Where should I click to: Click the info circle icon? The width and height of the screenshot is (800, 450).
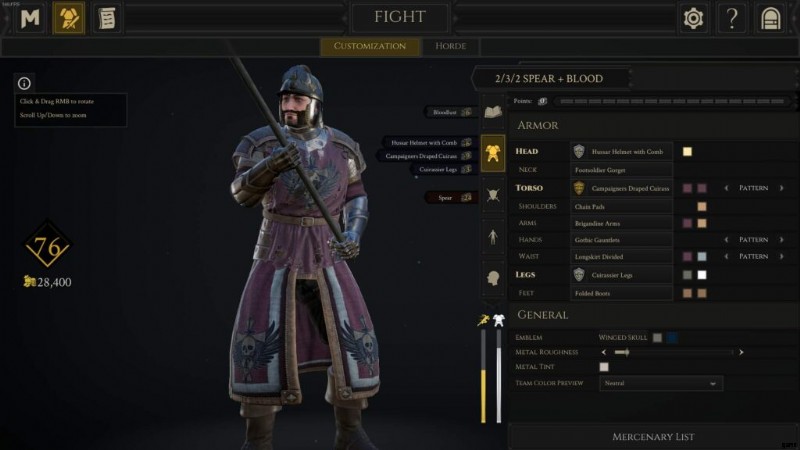coord(24,83)
